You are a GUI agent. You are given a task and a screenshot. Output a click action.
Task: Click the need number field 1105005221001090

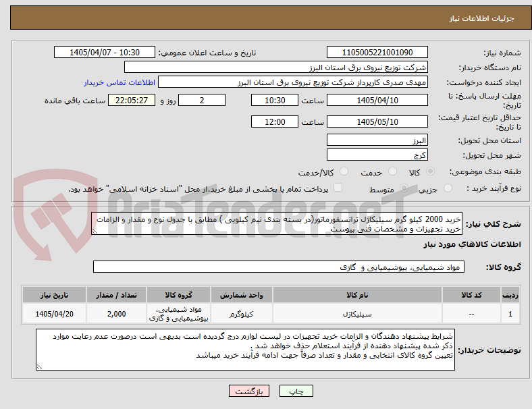tap(377, 53)
